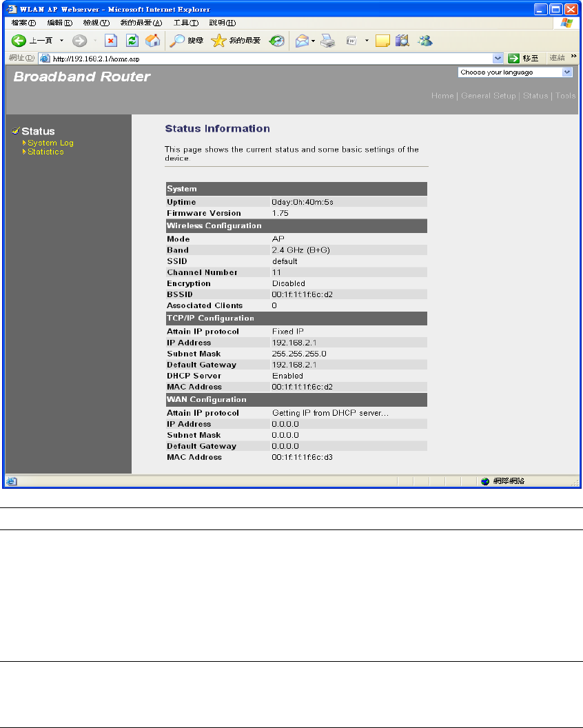583x728 pixels.
Task: Open the Forward button history dropdown arrow
Action: point(95,41)
